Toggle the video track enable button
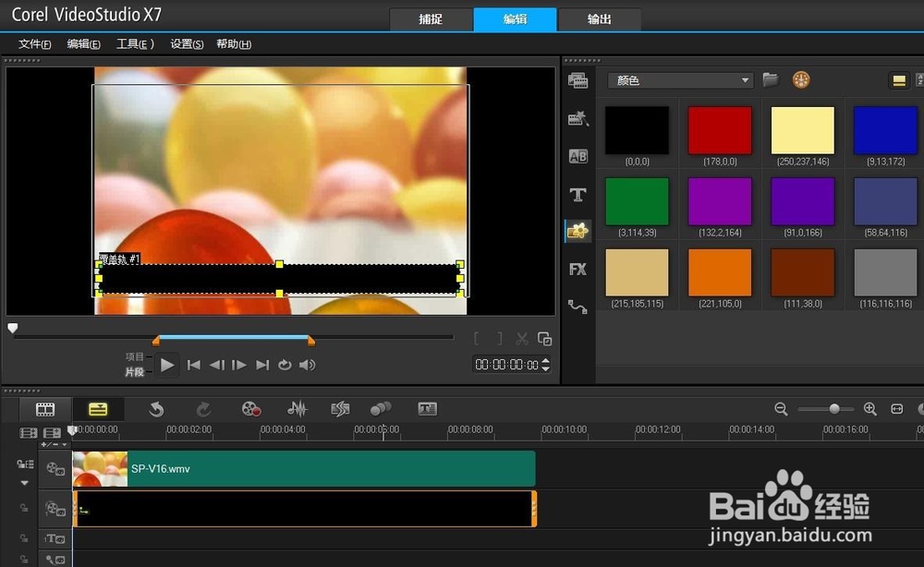 (x=55, y=469)
